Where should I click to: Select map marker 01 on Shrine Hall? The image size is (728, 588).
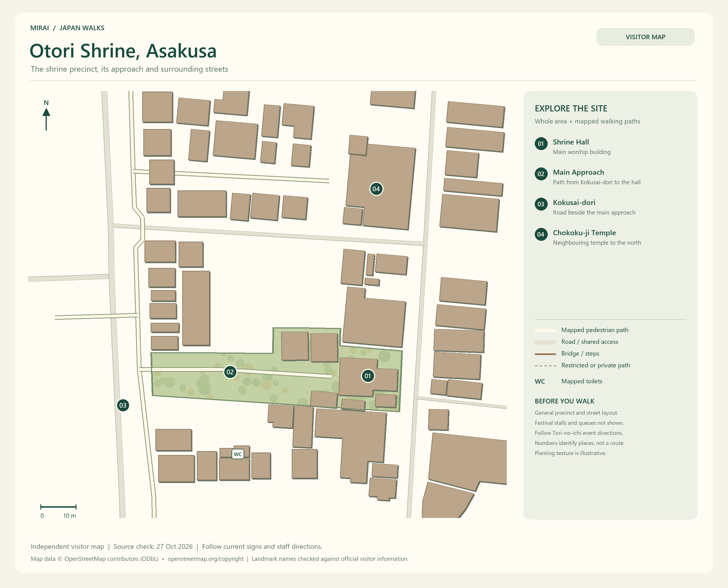[368, 376]
